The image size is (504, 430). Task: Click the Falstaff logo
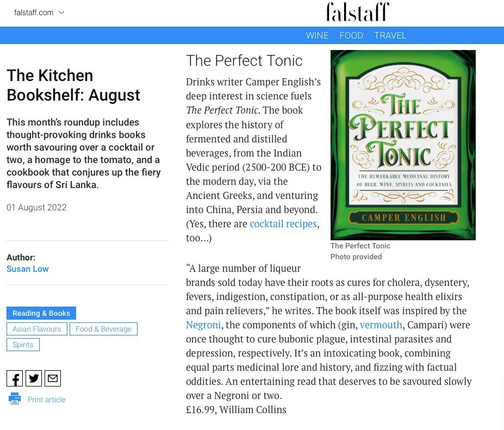click(357, 12)
